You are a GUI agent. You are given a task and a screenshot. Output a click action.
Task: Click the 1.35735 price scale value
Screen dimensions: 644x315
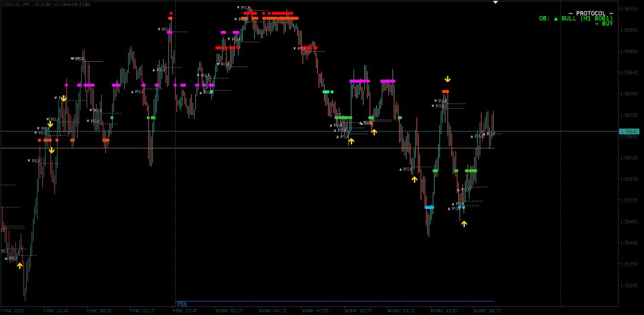629,116
